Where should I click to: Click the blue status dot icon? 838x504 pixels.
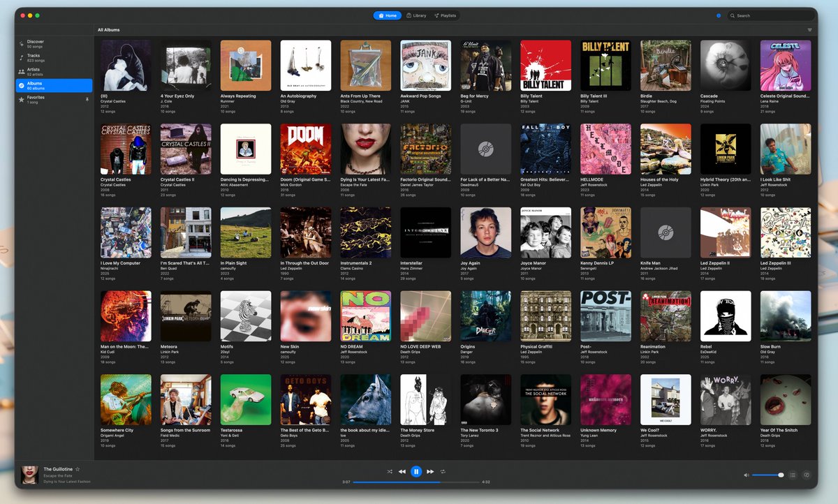click(719, 15)
